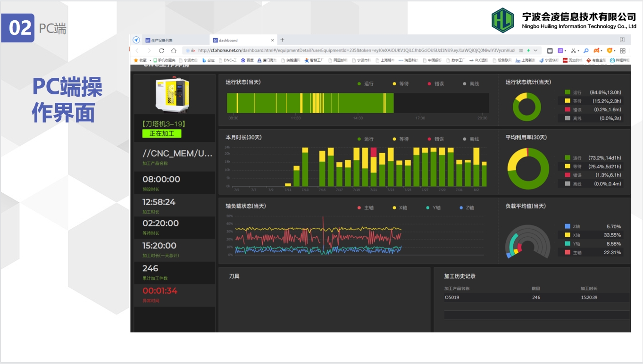This screenshot has height=364, width=643.
Task: Click the 15:20:39 duration cell
Action: 589,298
